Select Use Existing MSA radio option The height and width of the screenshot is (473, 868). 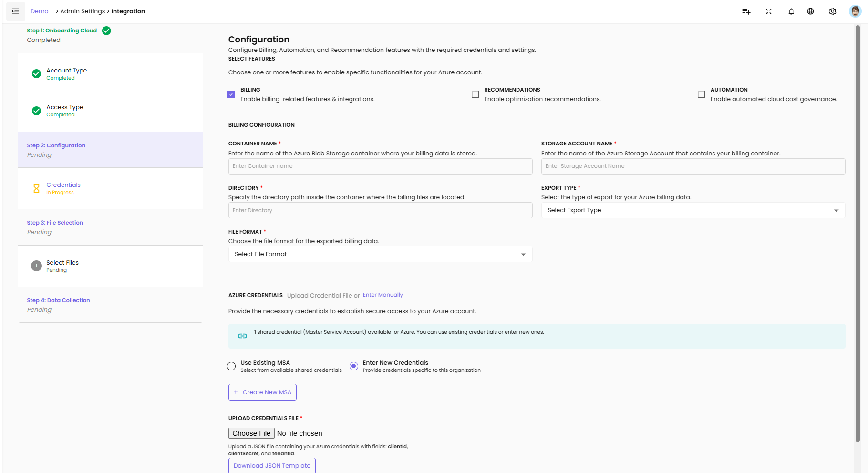pos(231,366)
